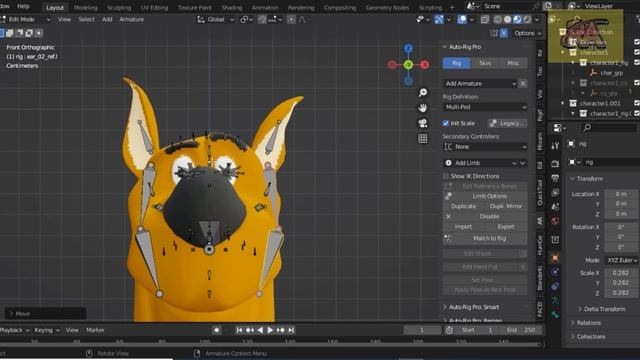
Task: Click the Legacy button
Action: 508,123
